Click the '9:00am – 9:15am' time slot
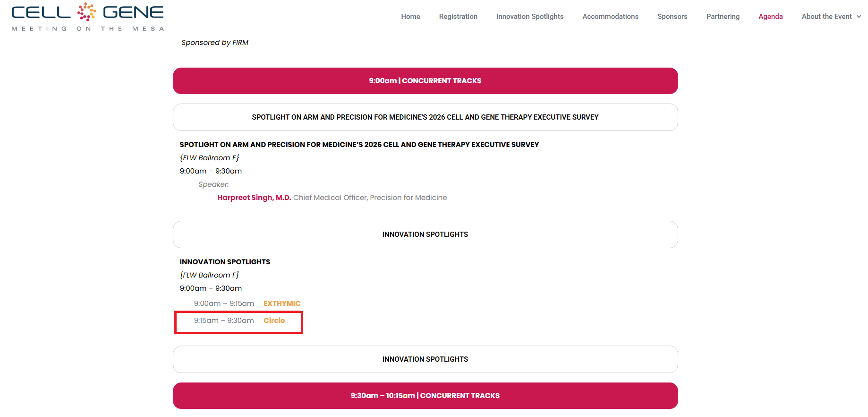 [x=224, y=304]
